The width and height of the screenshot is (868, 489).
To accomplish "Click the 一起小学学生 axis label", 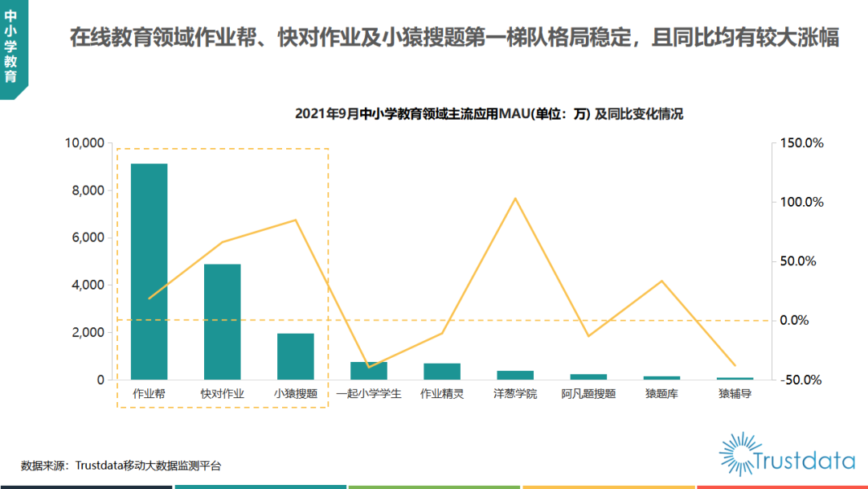I will point(368,394).
